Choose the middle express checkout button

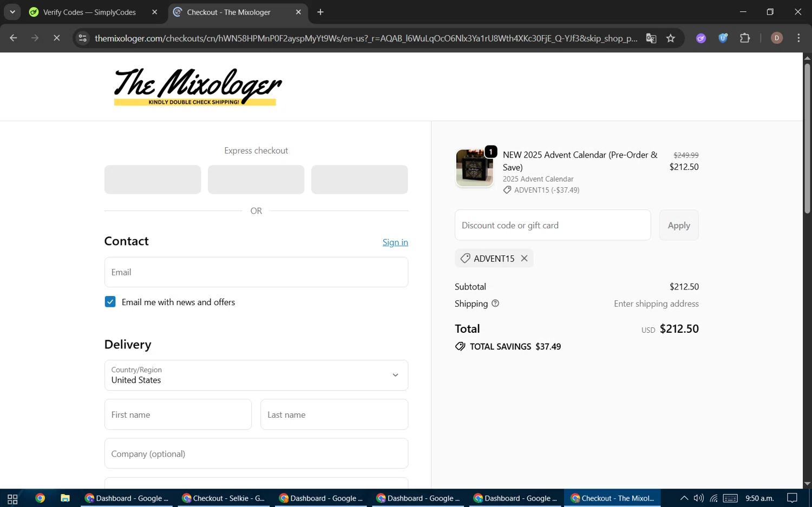tap(256, 180)
